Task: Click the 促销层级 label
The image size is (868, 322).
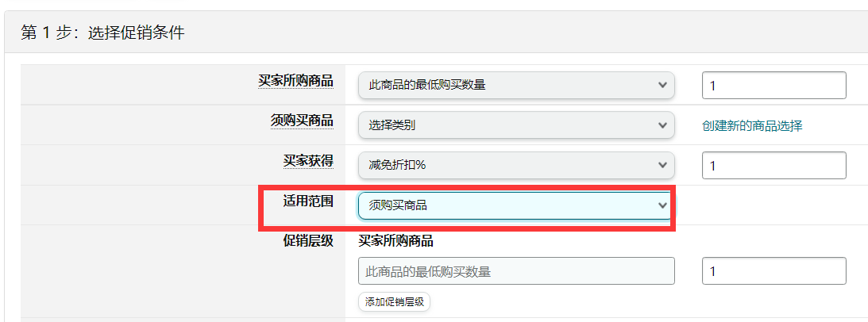Action: pyautogui.click(x=308, y=240)
